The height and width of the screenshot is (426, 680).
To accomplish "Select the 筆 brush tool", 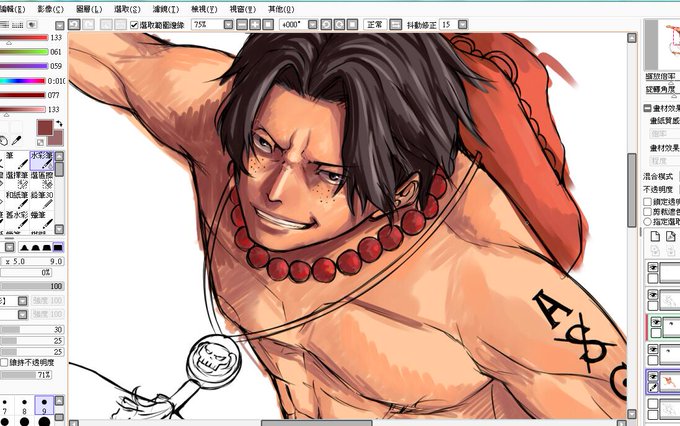I will pos(15,161).
